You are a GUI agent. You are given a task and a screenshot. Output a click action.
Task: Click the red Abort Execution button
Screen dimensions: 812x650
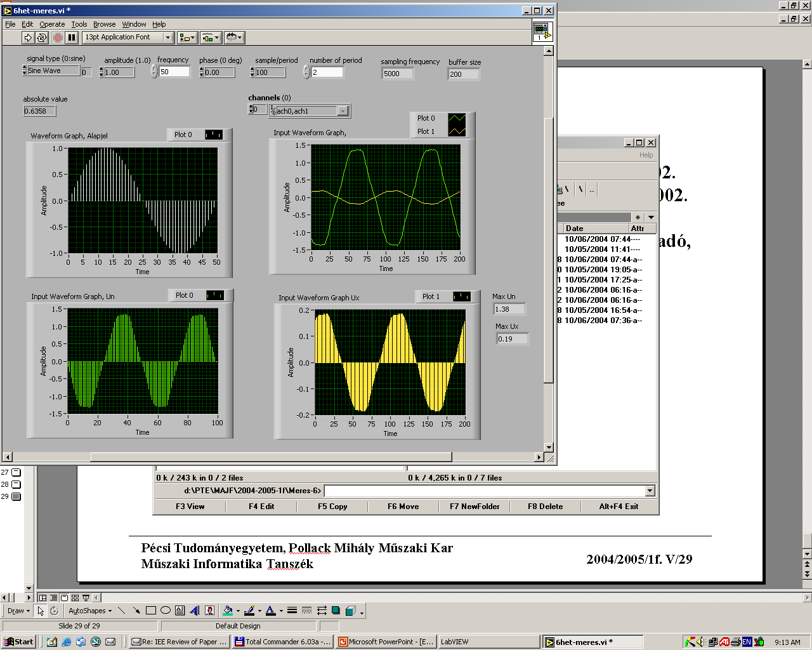pyautogui.click(x=58, y=37)
